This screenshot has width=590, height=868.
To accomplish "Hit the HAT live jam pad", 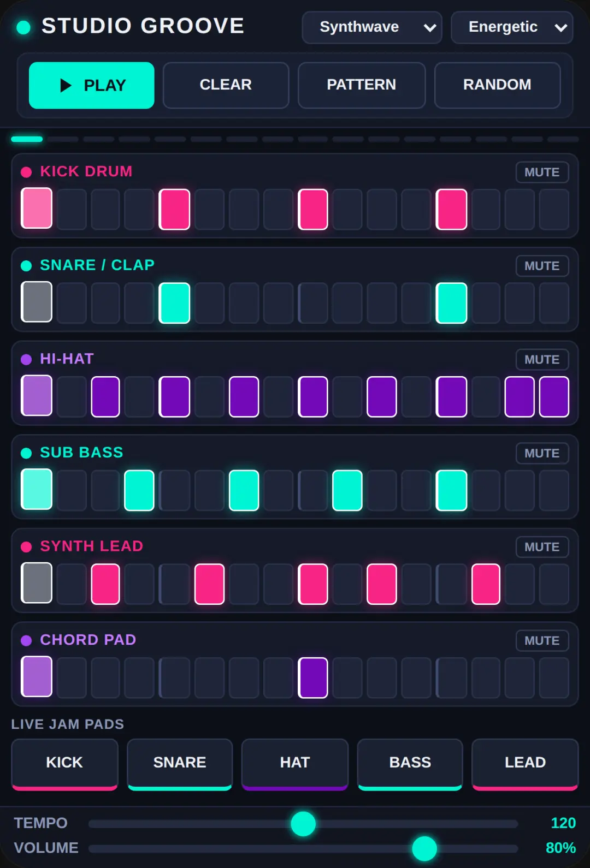I will [295, 764].
